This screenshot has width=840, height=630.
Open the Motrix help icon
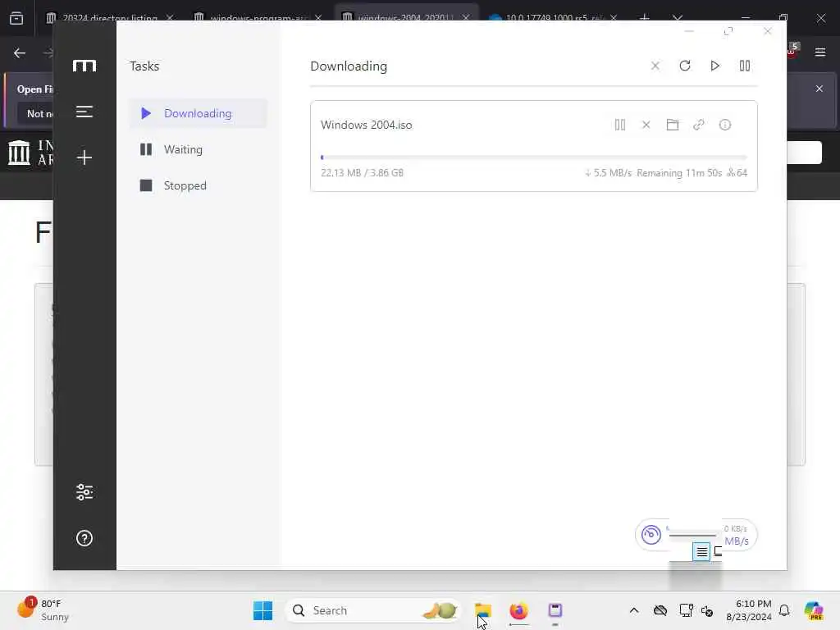[x=84, y=538]
